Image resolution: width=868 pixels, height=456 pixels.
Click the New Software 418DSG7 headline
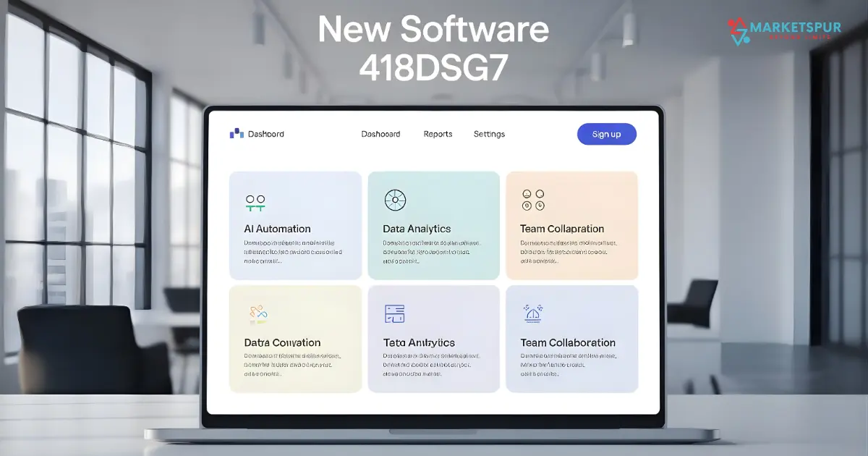pos(433,48)
